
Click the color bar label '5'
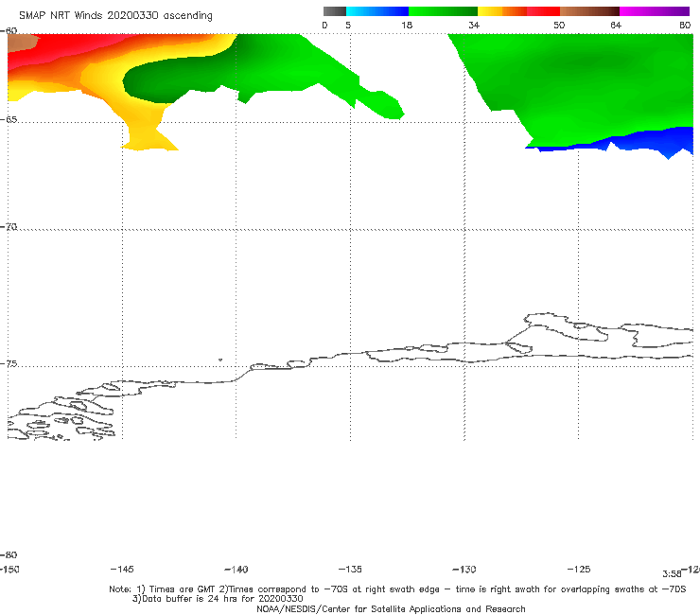(348, 26)
